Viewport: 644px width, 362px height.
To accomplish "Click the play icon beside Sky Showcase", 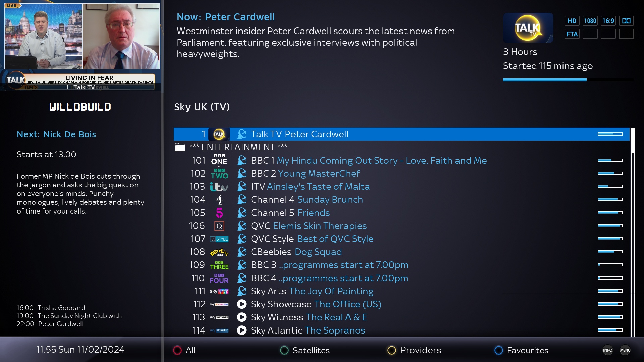I will click(x=241, y=304).
